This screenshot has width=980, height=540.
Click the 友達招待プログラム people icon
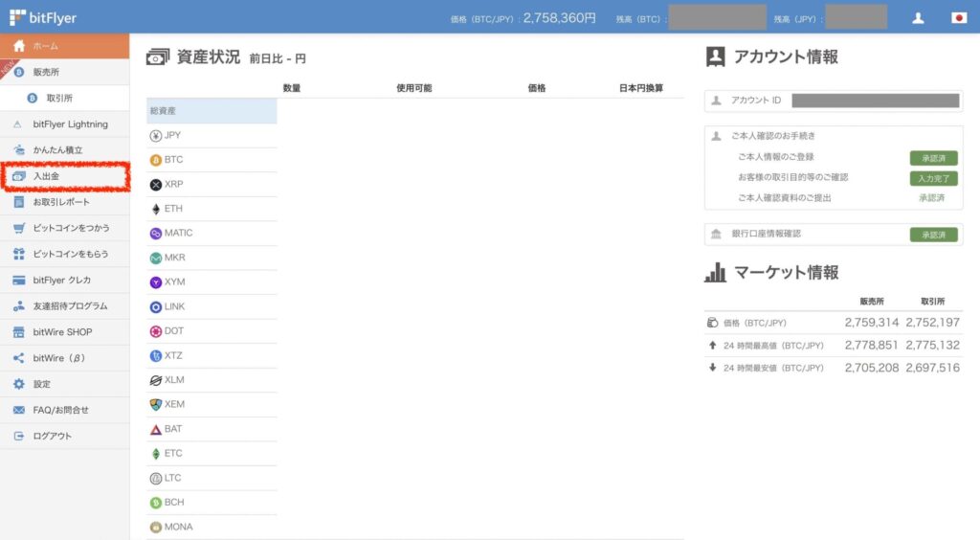point(19,306)
